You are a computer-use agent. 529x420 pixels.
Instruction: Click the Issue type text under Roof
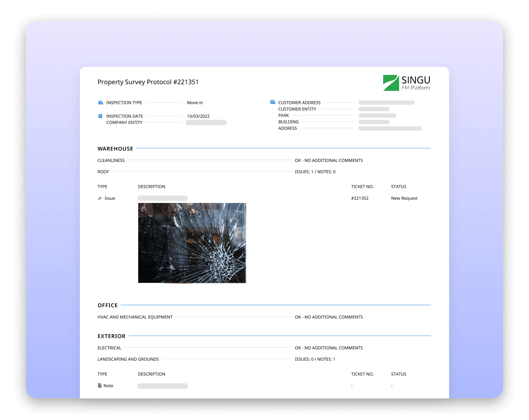110,198
